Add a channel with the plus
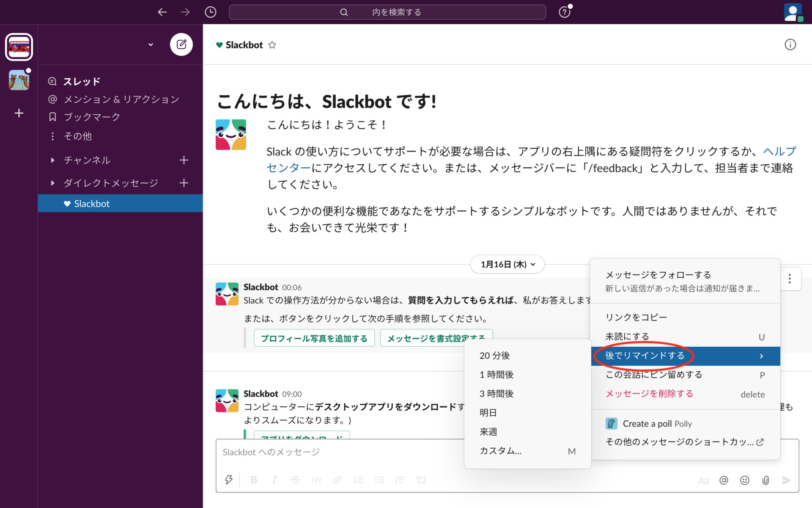812x508 pixels. point(184,160)
